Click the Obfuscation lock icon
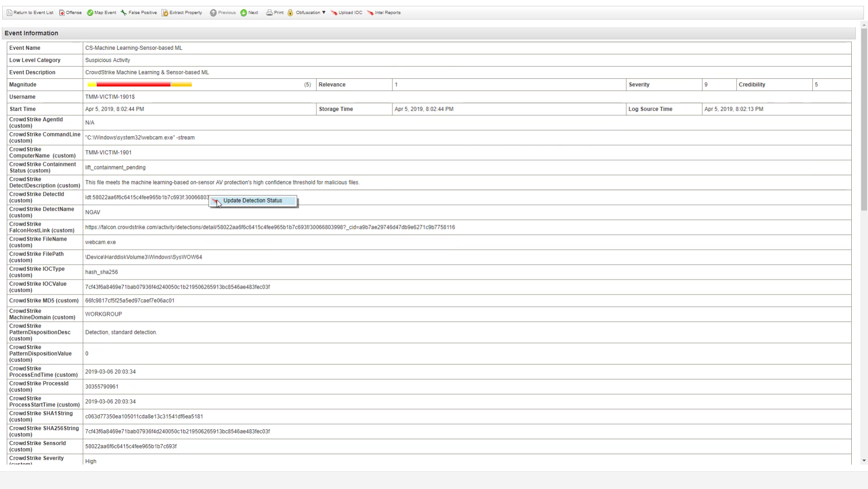Screen dimensions: 868x489 [x=290, y=13]
